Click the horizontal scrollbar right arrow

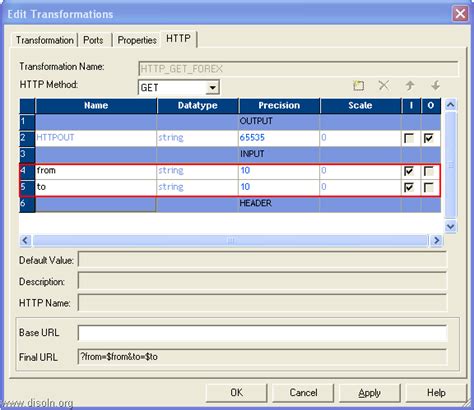click(436, 240)
